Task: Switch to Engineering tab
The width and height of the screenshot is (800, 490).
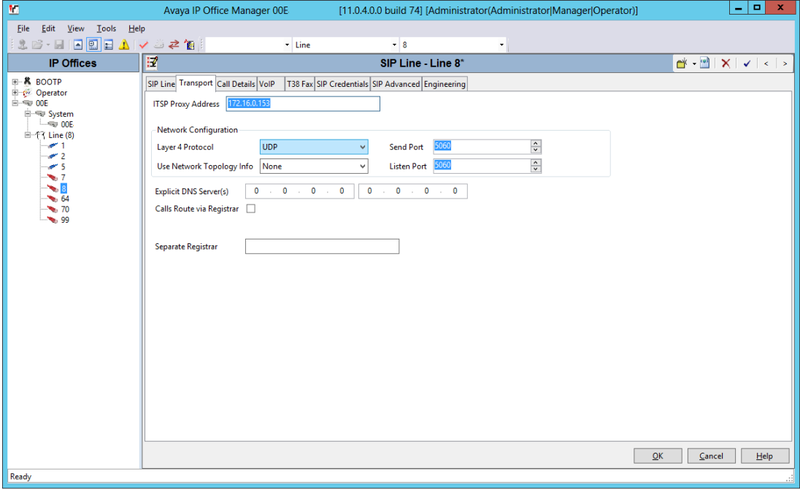Action: click(444, 84)
